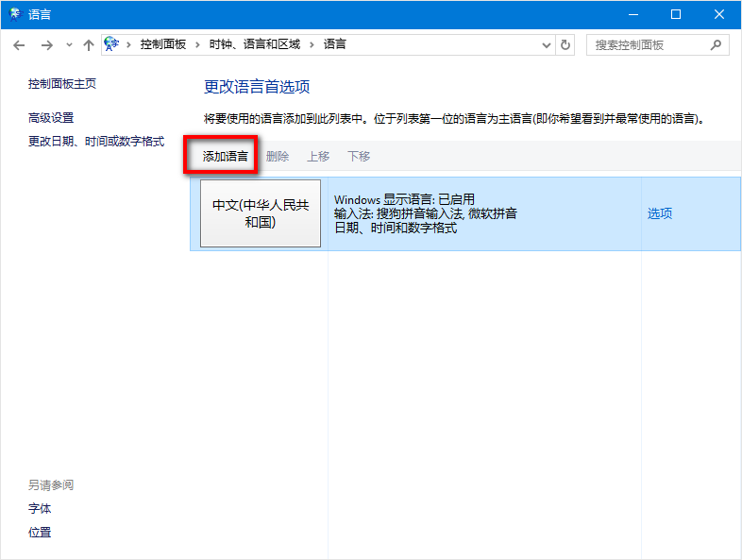Click 添加语言 to add a language
The width and height of the screenshot is (742, 560).
pyautogui.click(x=226, y=157)
